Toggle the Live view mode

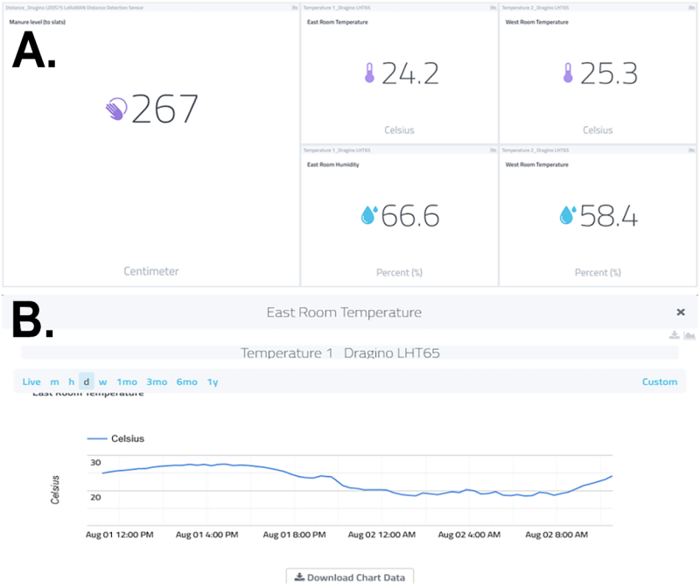pos(31,381)
